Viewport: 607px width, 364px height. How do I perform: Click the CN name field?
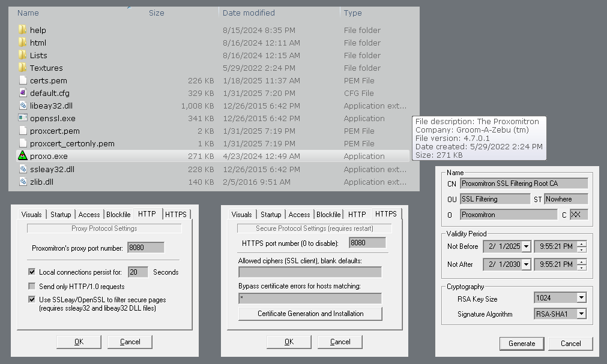point(524,183)
